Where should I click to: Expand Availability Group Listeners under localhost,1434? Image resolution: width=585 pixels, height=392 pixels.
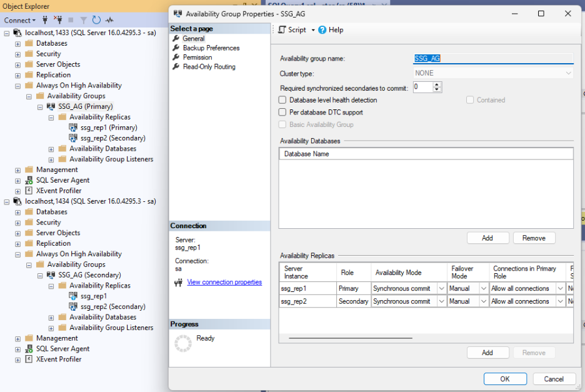click(x=51, y=328)
